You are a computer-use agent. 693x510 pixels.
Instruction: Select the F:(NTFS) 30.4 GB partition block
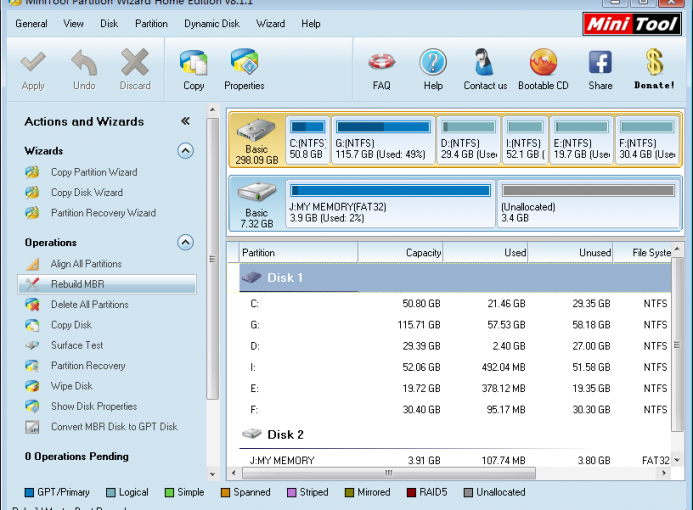[x=647, y=140]
